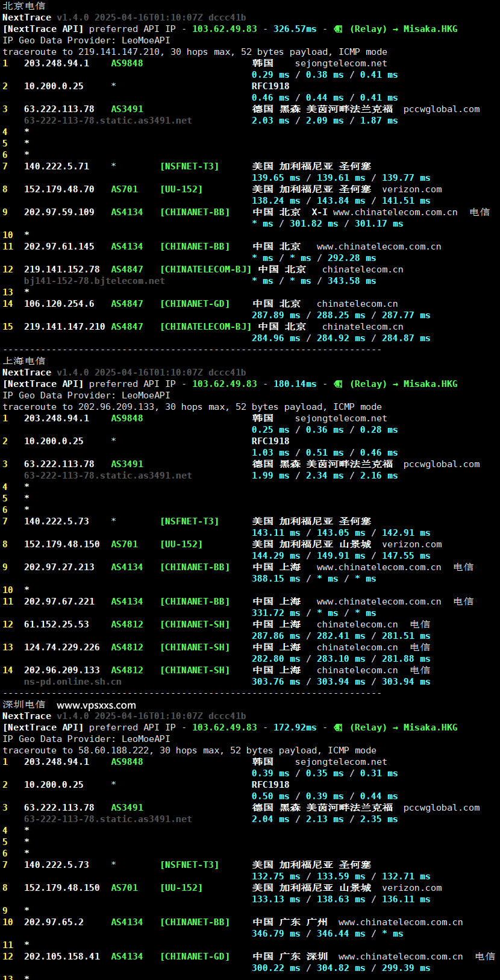Select hop IP 202.97.67.221
The image size is (500, 980).
[59, 602]
